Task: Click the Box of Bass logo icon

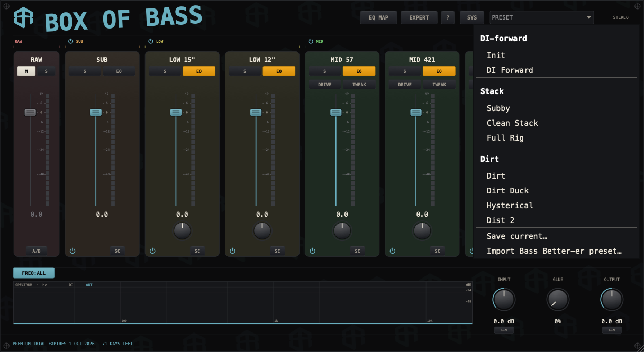Action: [x=23, y=17]
